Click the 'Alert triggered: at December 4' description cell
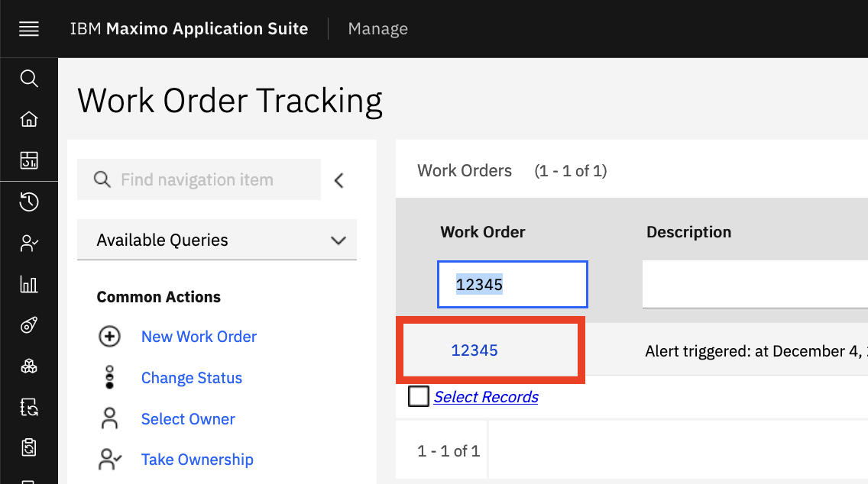 click(x=756, y=351)
